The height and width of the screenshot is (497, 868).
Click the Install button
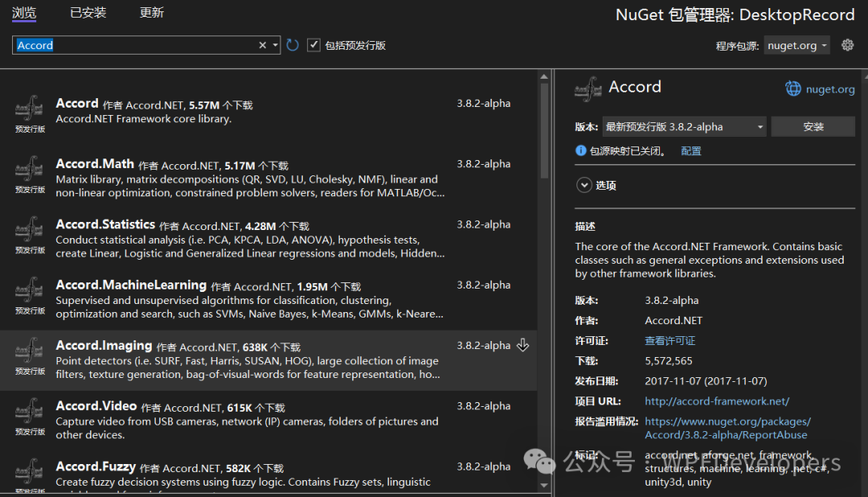(x=813, y=127)
